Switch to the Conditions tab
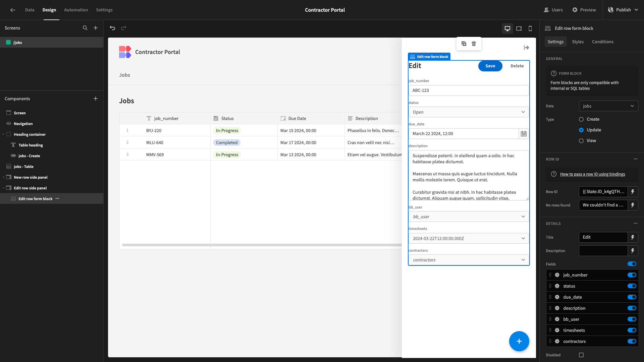 [602, 42]
